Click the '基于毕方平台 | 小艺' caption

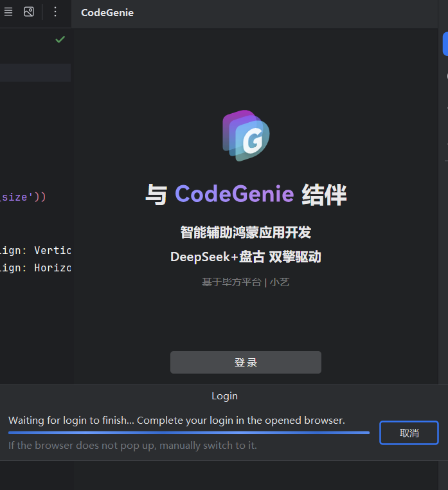point(246,282)
